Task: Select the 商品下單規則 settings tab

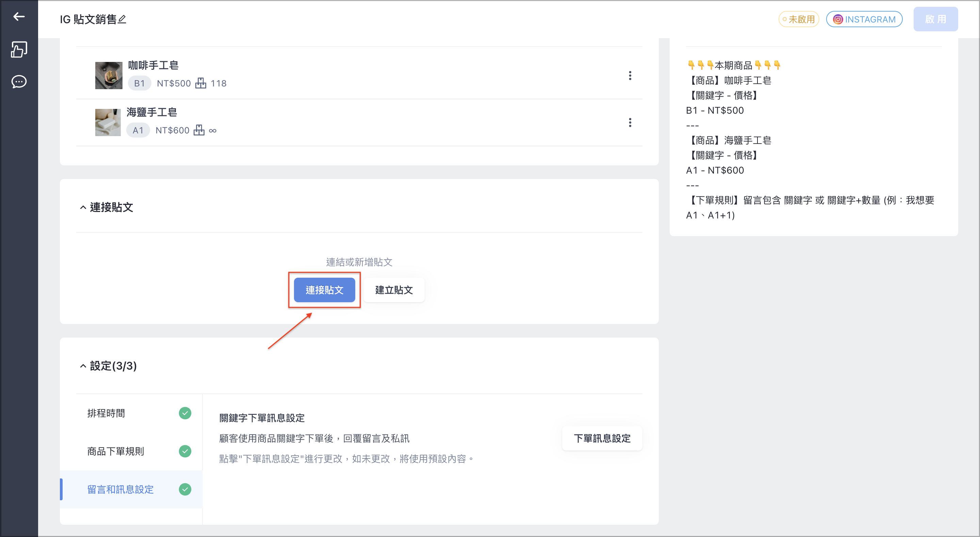Action: click(131, 451)
